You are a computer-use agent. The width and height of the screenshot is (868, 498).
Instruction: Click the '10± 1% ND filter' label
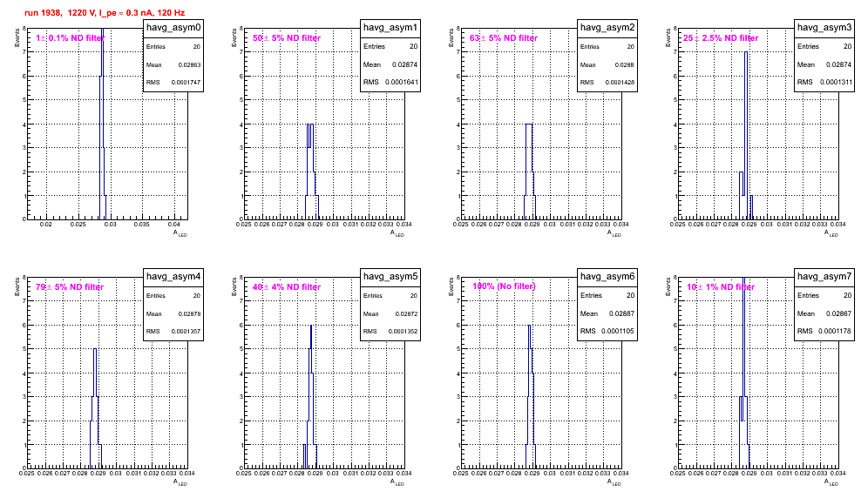point(721,287)
